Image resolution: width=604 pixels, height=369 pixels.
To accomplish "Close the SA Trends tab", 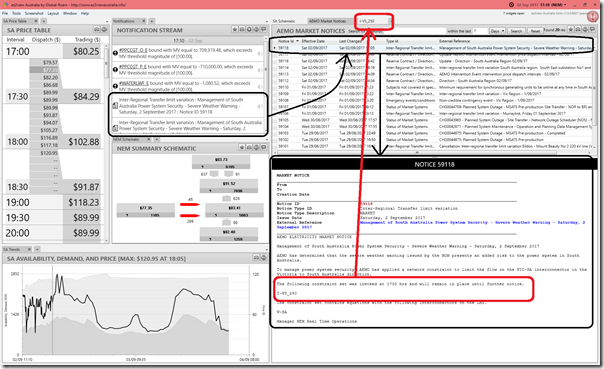I will point(29,249).
